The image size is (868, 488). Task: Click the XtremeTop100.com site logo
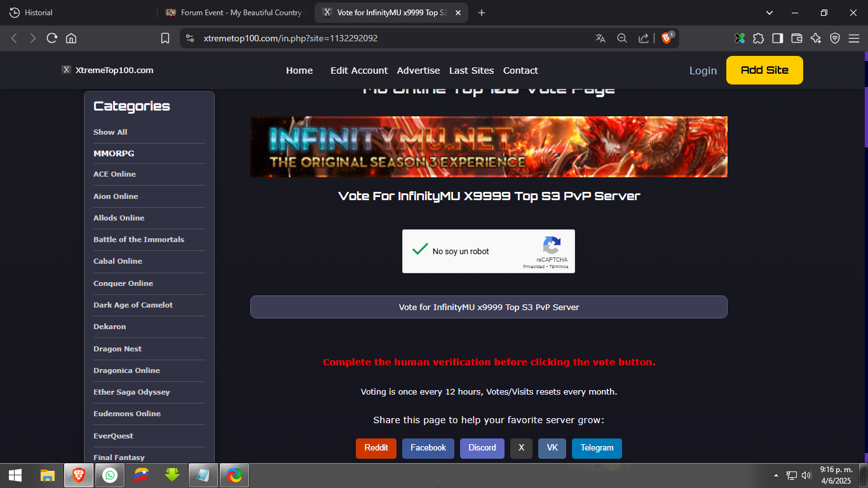pos(107,70)
